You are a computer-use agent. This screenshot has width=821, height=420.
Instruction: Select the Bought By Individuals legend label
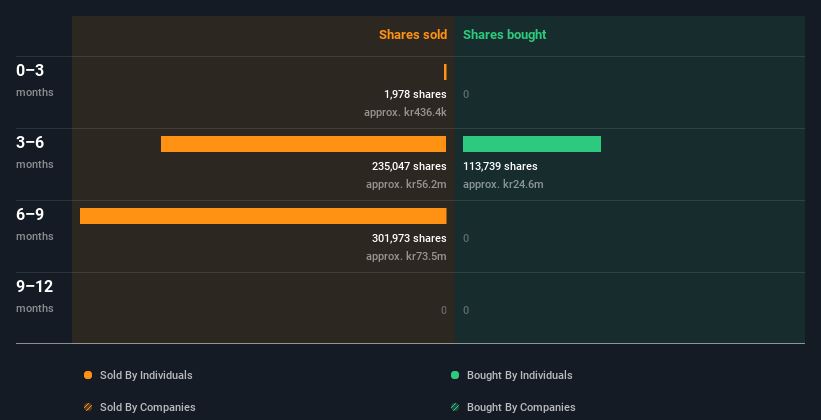pos(519,375)
